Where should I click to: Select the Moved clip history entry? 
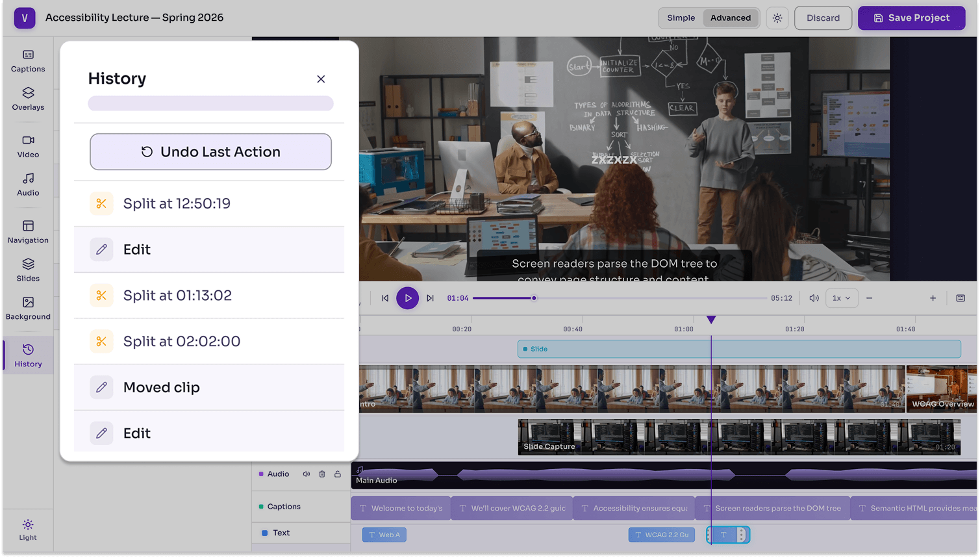pyautogui.click(x=209, y=387)
